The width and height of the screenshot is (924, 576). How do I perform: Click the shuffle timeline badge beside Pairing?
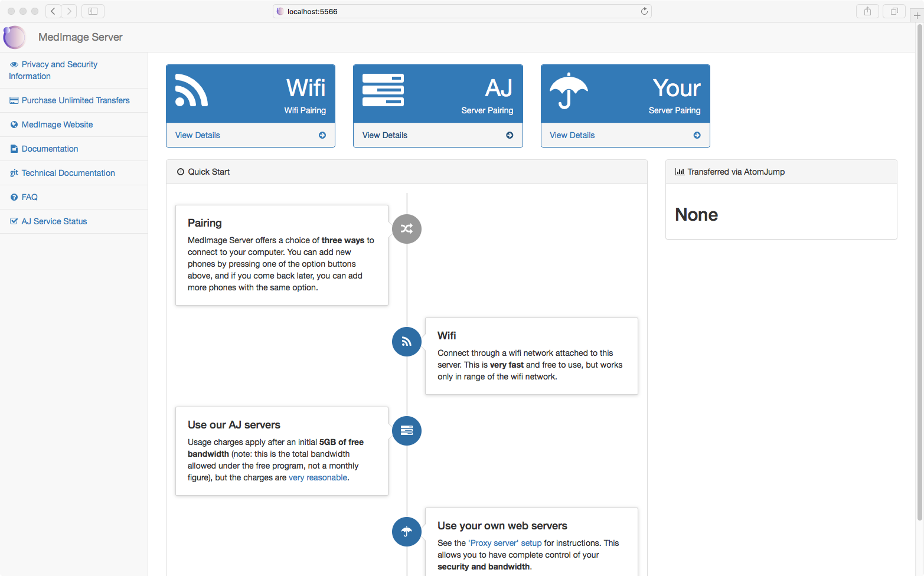407,229
